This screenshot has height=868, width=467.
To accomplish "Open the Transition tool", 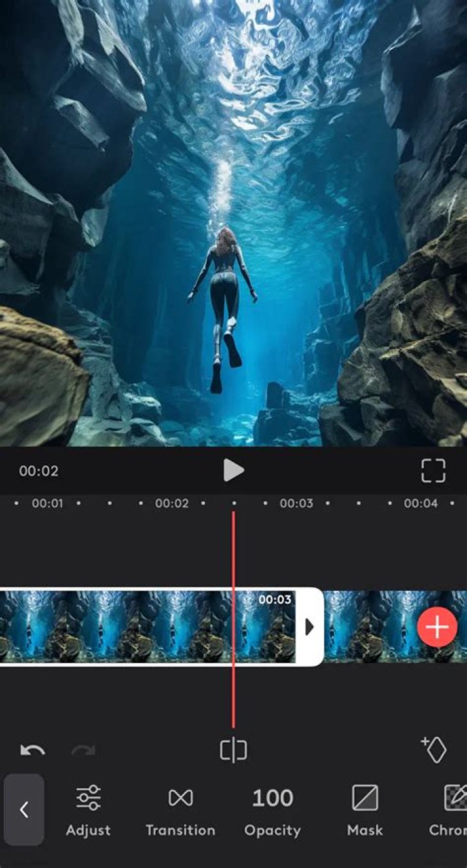I will (180, 810).
